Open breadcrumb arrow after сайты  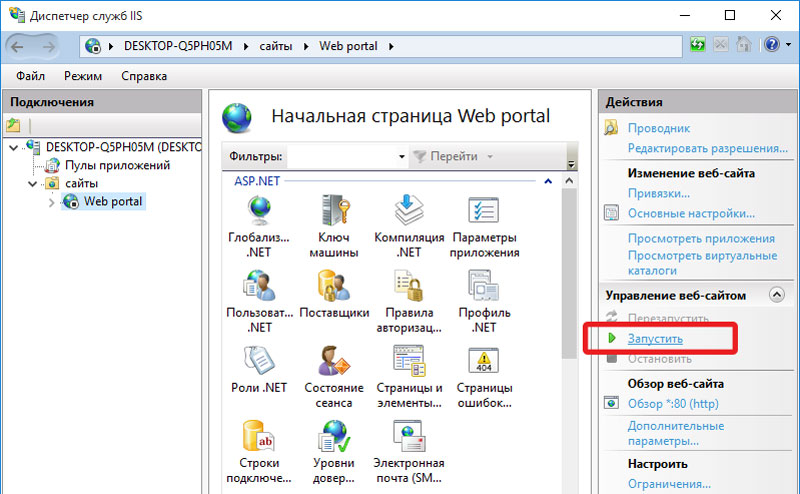click(306, 46)
